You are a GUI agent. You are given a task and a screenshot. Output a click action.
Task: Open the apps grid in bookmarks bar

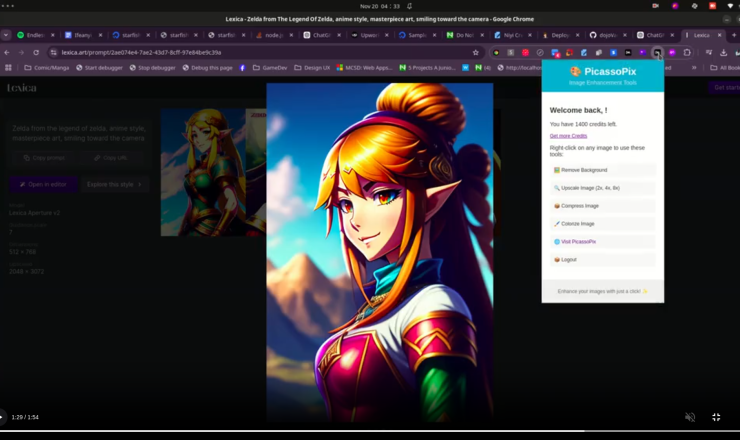8,68
